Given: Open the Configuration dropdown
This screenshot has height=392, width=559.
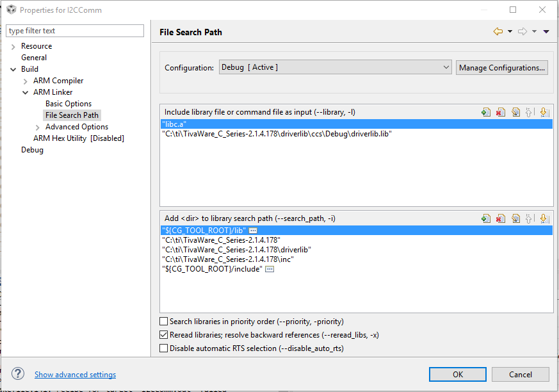Looking at the screenshot, I should coord(336,67).
